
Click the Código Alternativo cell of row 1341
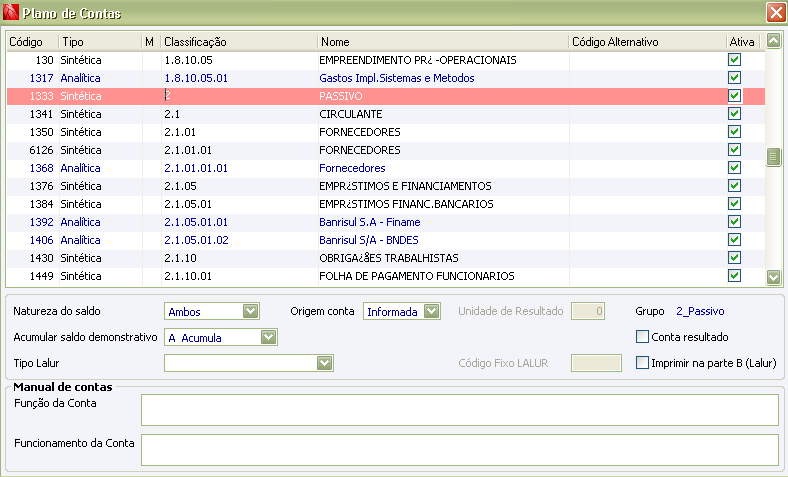(x=647, y=114)
